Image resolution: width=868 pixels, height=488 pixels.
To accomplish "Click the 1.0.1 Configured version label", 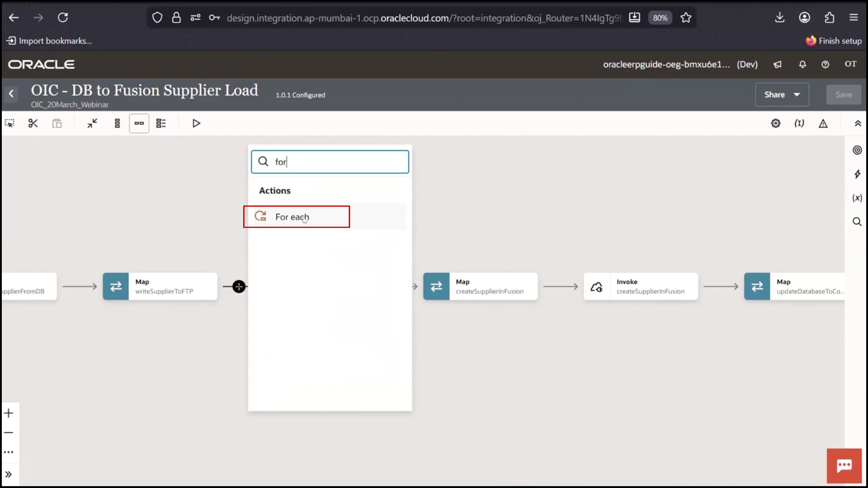I will pos(300,95).
